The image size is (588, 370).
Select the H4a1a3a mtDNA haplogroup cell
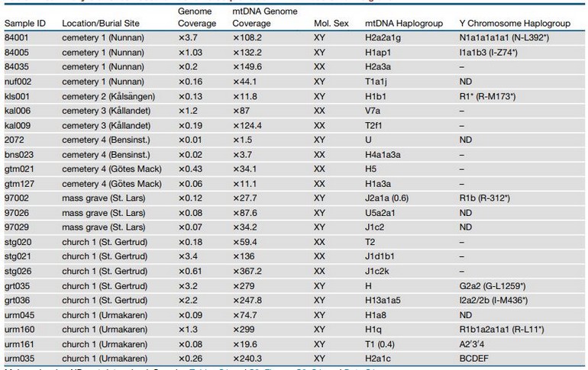[383, 155]
